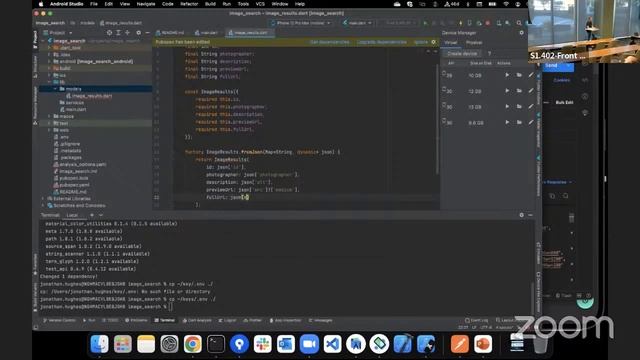Click the Project panel gear options icon
This screenshot has height=360, width=640.
[138, 33]
